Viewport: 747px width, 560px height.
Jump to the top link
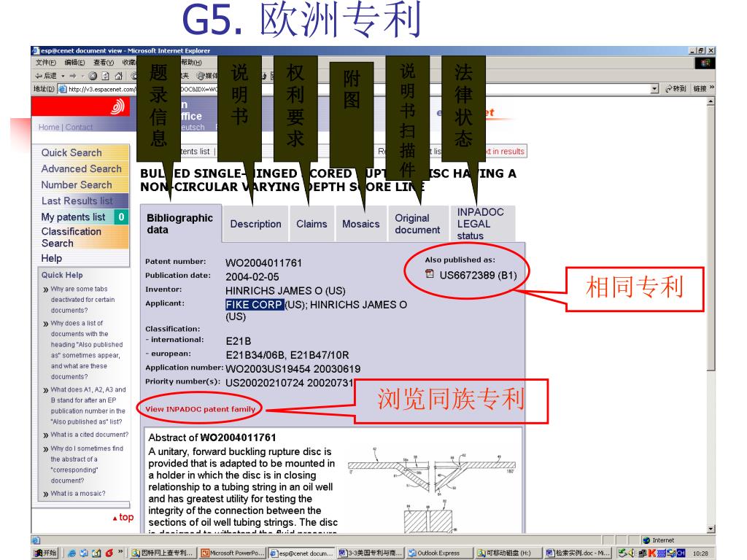pos(123,517)
